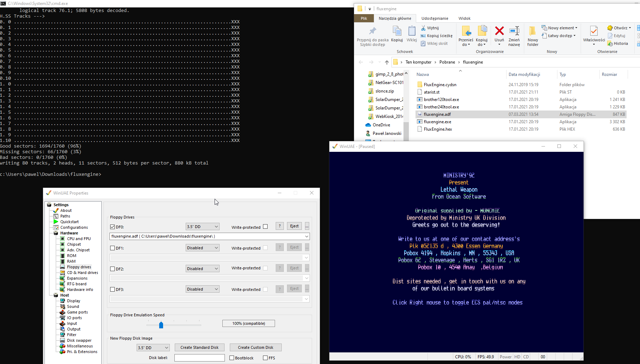Open RTG board settings
Screen dimensions: 640x364
coord(77,284)
